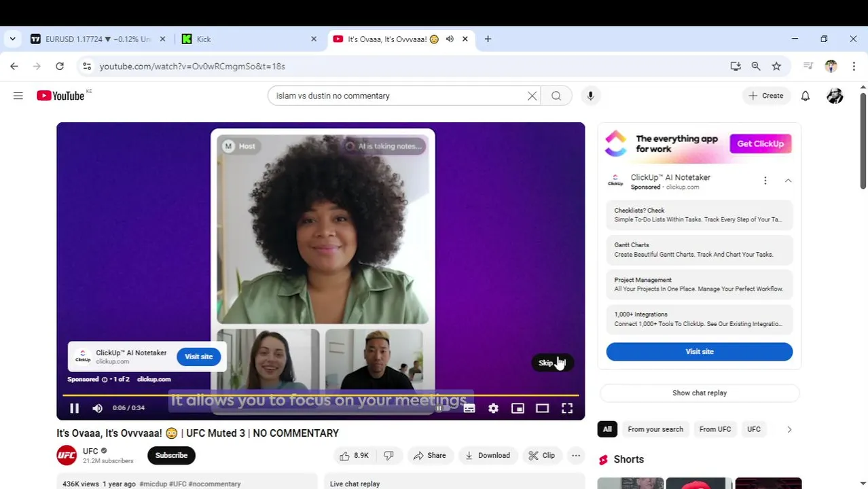868x489 pixels.
Task: Go back in browser
Action: (x=14, y=67)
